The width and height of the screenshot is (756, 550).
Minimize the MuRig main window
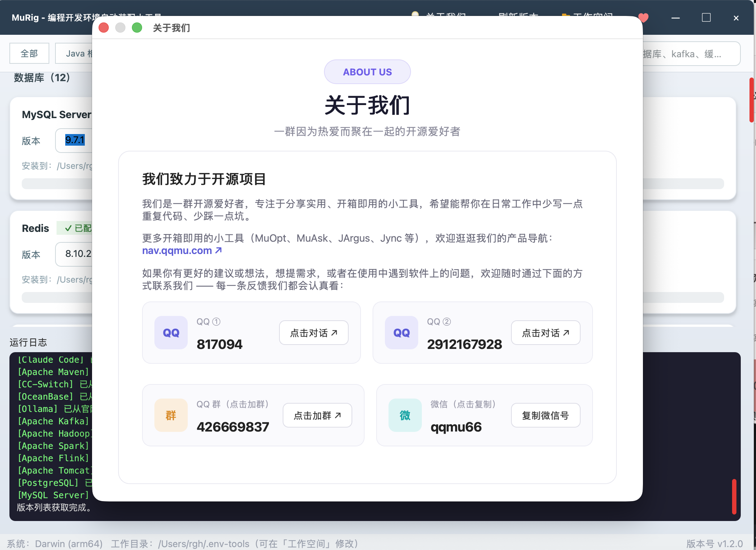[x=676, y=18]
